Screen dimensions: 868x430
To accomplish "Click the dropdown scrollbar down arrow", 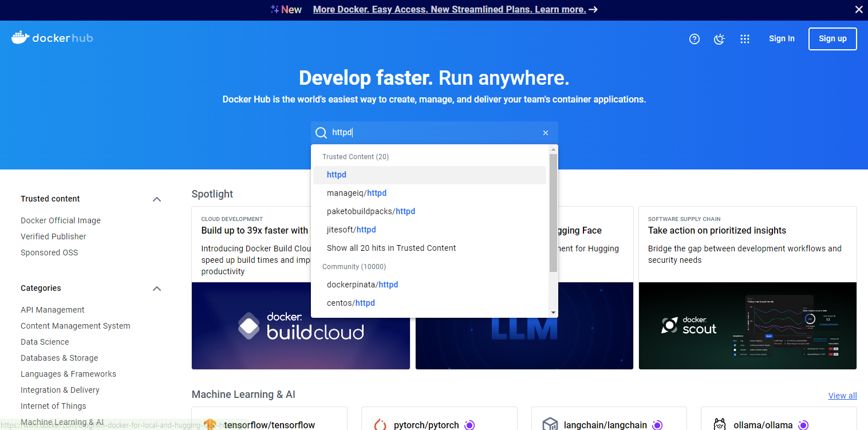I will (x=553, y=313).
